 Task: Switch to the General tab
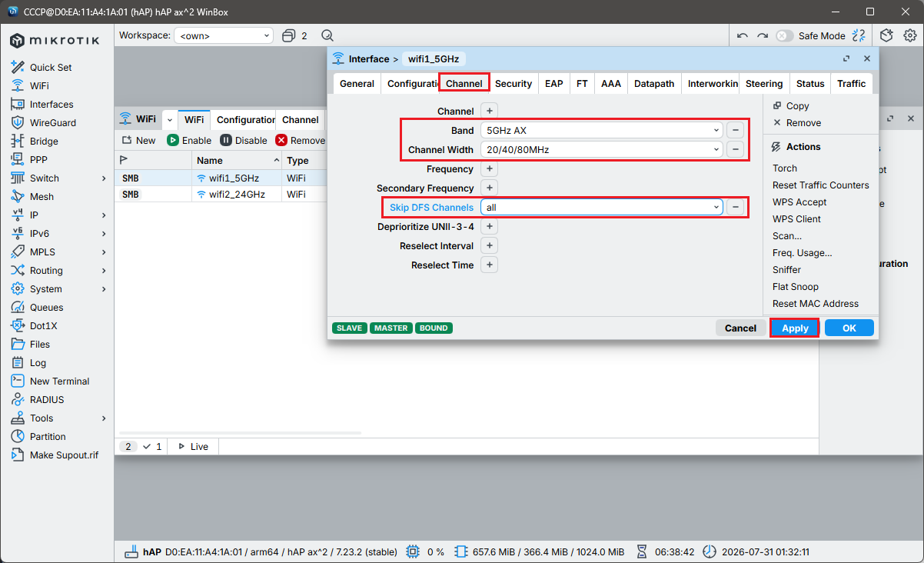click(357, 83)
